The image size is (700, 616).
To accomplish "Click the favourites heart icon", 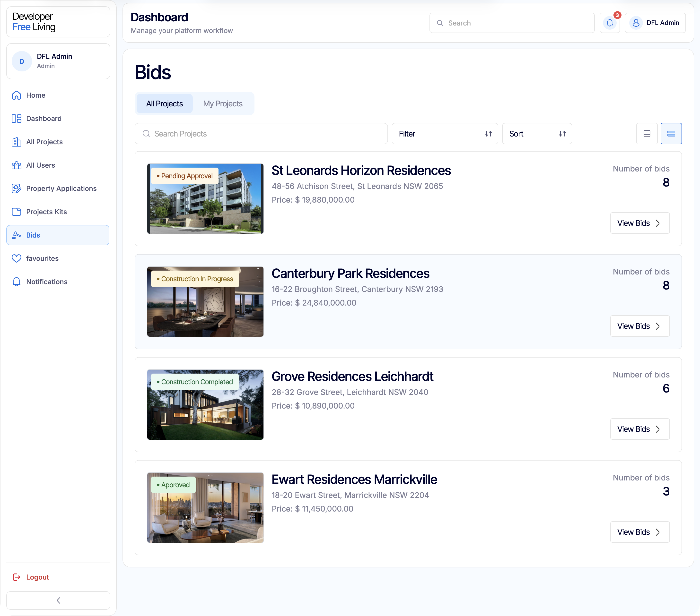I will [x=17, y=258].
